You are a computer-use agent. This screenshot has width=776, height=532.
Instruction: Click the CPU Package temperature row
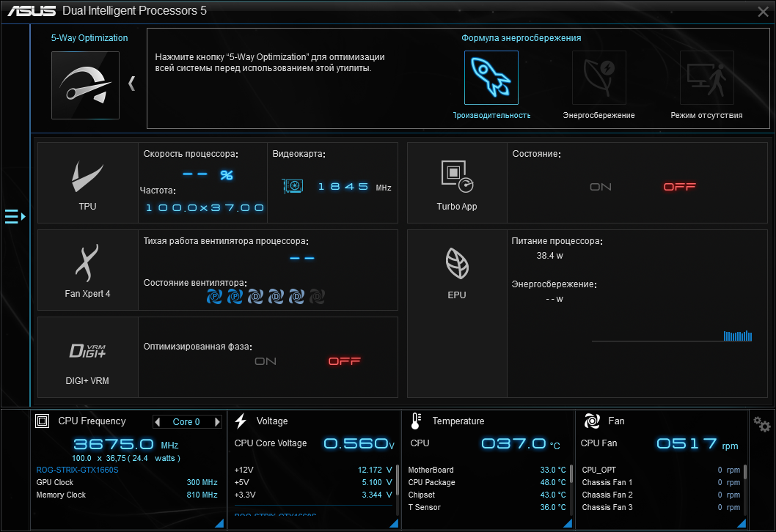(487, 482)
